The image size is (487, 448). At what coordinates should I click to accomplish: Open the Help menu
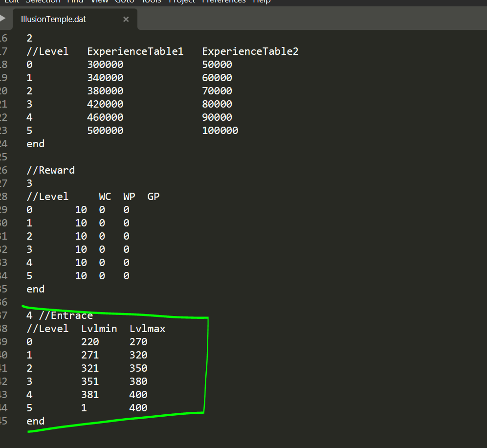click(x=262, y=1)
